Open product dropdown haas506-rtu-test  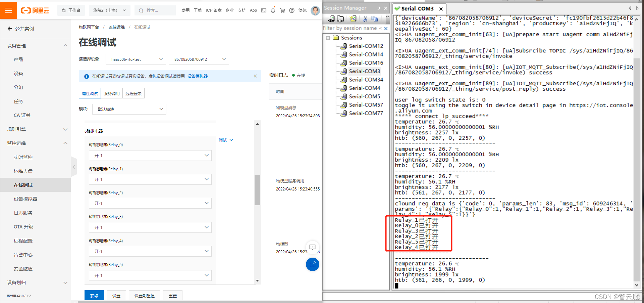(x=136, y=59)
